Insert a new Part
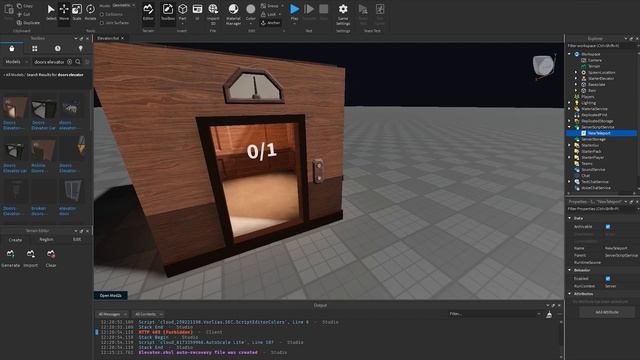This screenshot has width=640, height=360. pos(182,12)
